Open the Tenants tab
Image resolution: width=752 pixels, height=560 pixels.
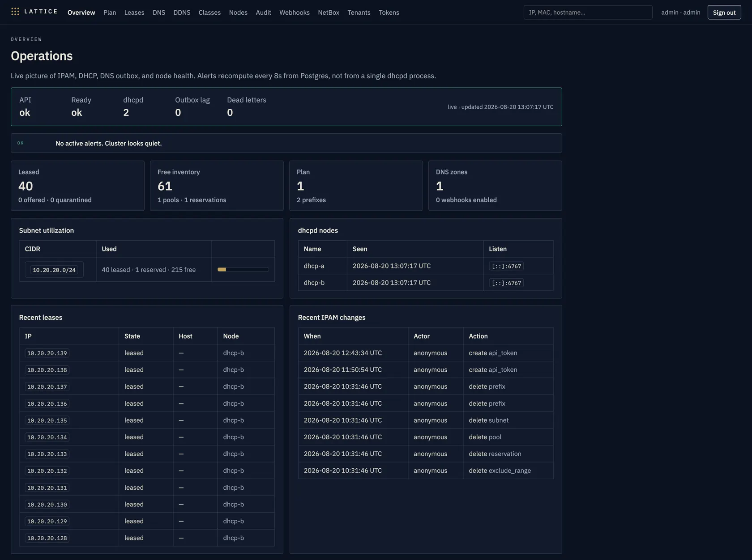(359, 13)
